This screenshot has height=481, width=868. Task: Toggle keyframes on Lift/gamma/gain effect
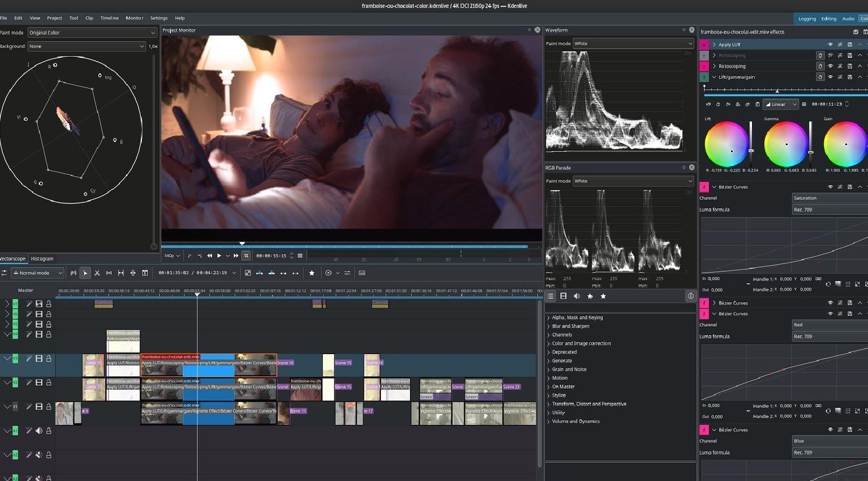tap(820, 77)
